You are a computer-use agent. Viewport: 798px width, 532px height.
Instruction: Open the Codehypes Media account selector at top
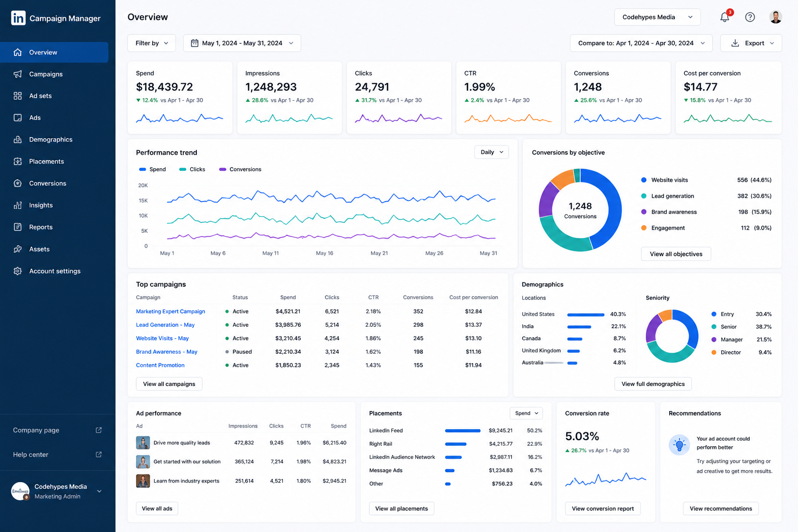pos(657,17)
